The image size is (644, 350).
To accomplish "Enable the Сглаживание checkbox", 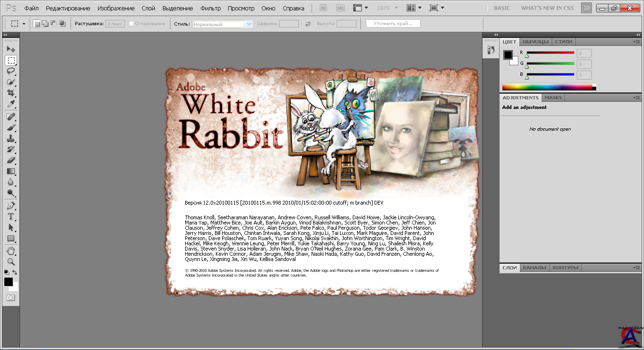I will click(x=132, y=24).
